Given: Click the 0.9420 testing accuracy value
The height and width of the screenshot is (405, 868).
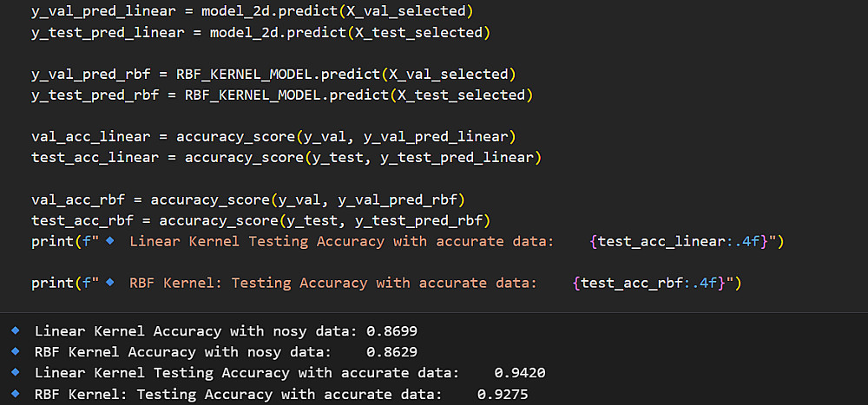Looking at the screenshot, I should coord(520,373).
